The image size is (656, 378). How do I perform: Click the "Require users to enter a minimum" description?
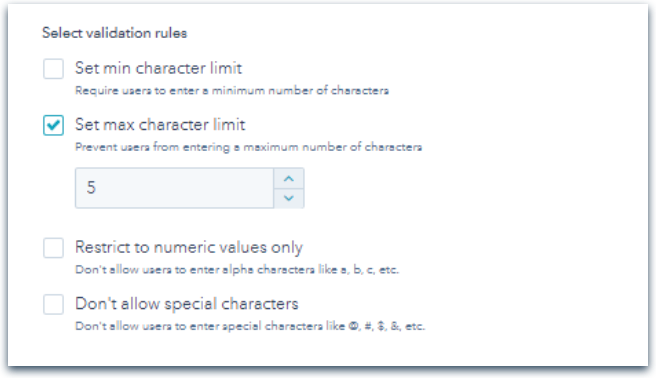point(232,91)
